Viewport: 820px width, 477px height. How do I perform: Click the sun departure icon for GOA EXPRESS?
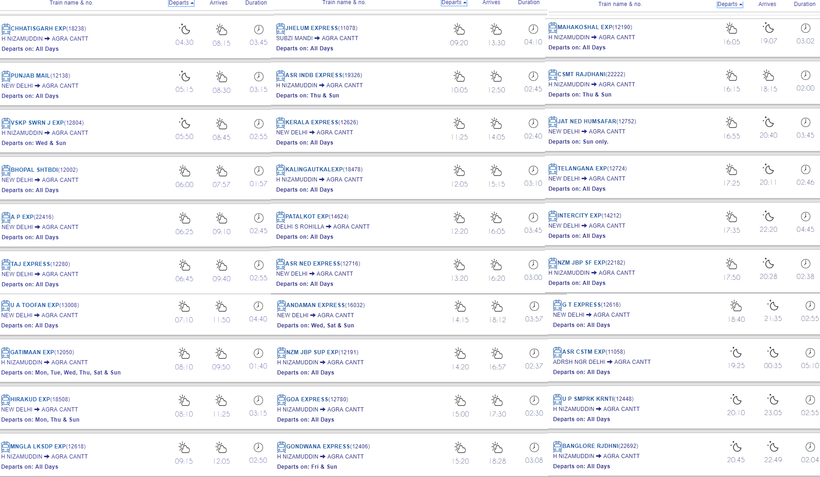pos(459,400)
